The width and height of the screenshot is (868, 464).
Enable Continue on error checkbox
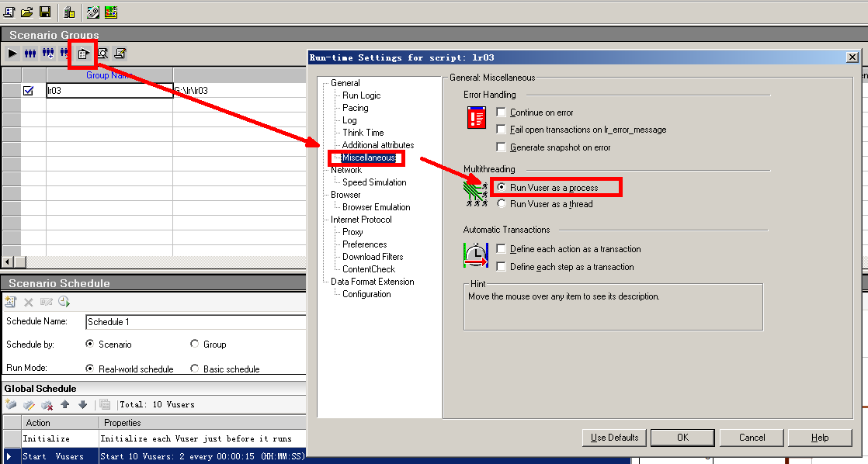point(501,113)
